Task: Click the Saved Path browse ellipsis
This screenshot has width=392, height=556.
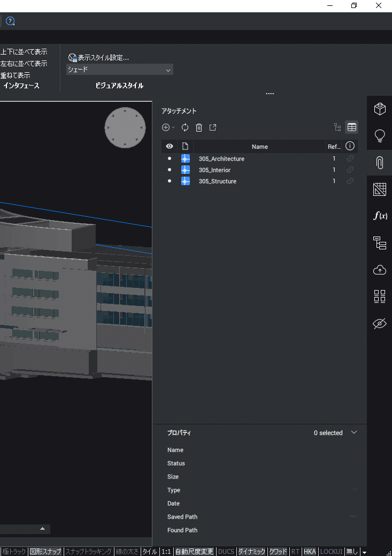Action: point(352,516)
